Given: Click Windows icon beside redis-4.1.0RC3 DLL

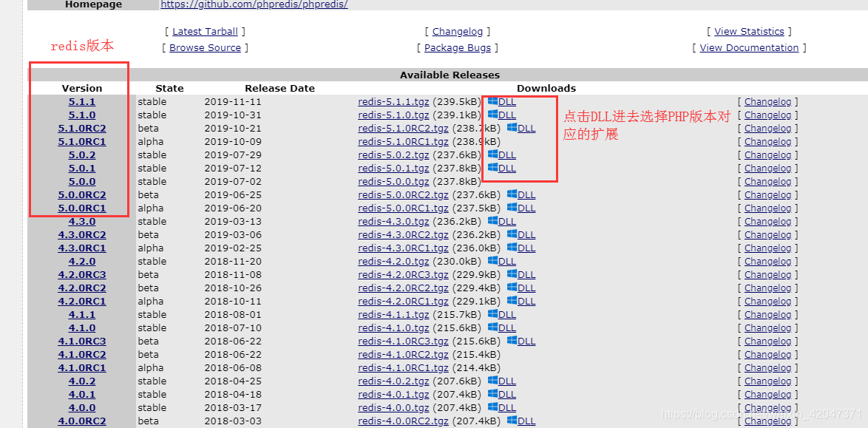Looking at the screenshot, I should [x=512, y=341].
